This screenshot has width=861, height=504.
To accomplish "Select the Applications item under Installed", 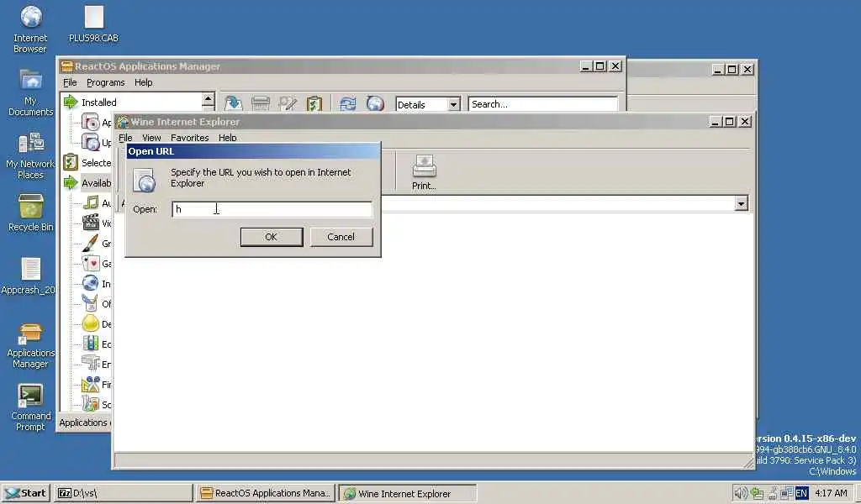I will pyautogui.click(x=96, y=123).
